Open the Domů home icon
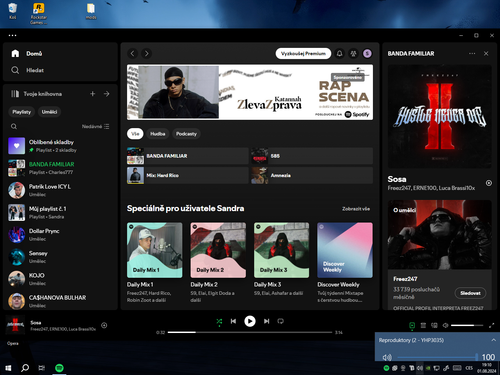 (15, 53)
